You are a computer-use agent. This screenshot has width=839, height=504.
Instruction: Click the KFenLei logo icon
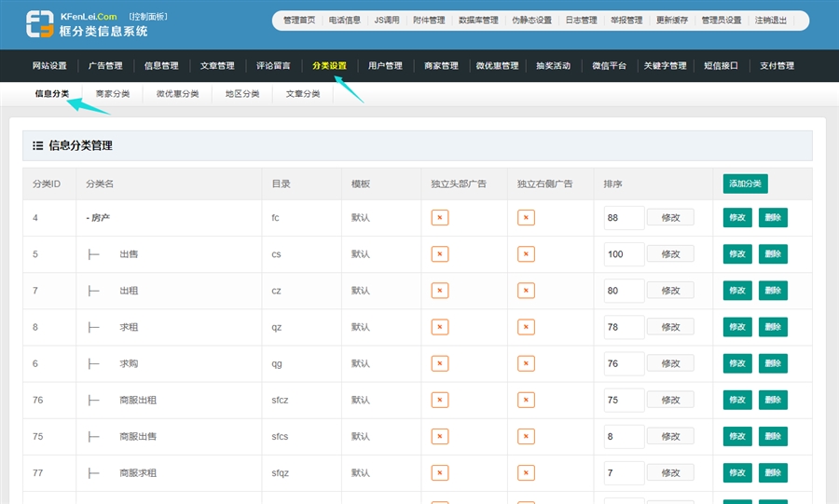[x=39, y=24]
